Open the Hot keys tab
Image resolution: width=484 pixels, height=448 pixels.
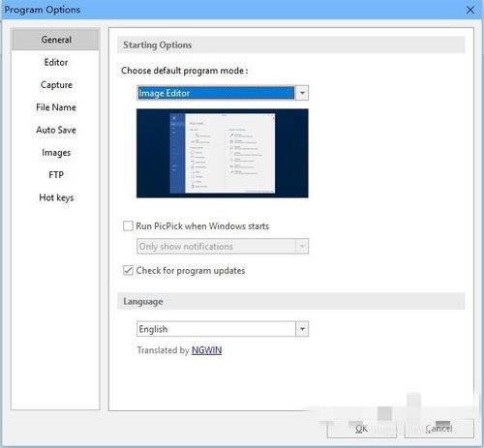55,197
